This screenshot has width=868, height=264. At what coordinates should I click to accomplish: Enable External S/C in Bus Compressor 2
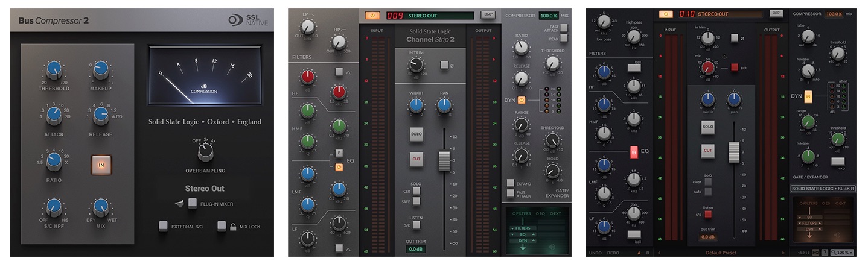163,226
